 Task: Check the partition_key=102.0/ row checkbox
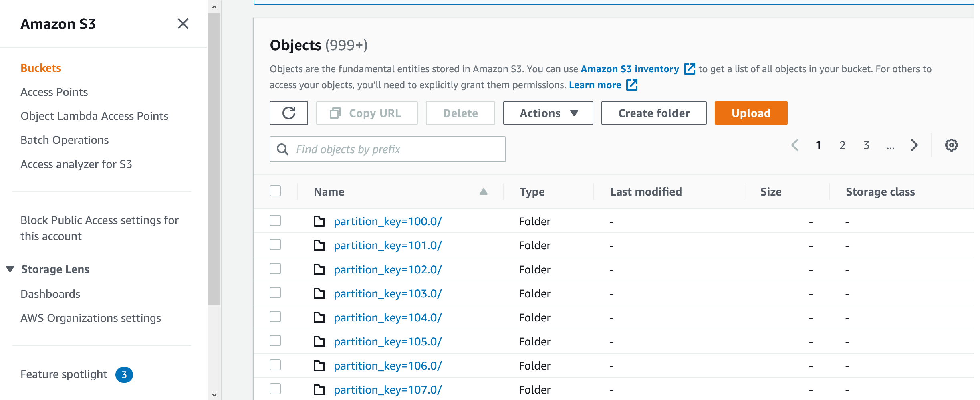tap(275, 269)
